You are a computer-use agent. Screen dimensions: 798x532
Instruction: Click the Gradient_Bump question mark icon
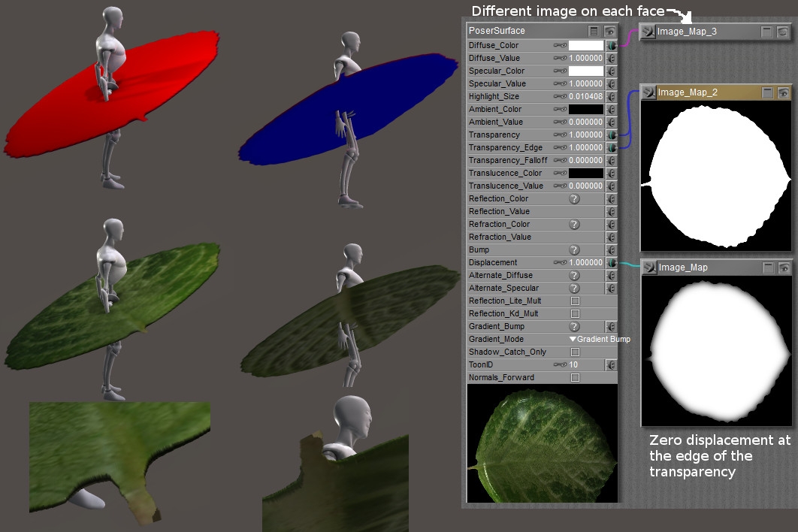575,326
